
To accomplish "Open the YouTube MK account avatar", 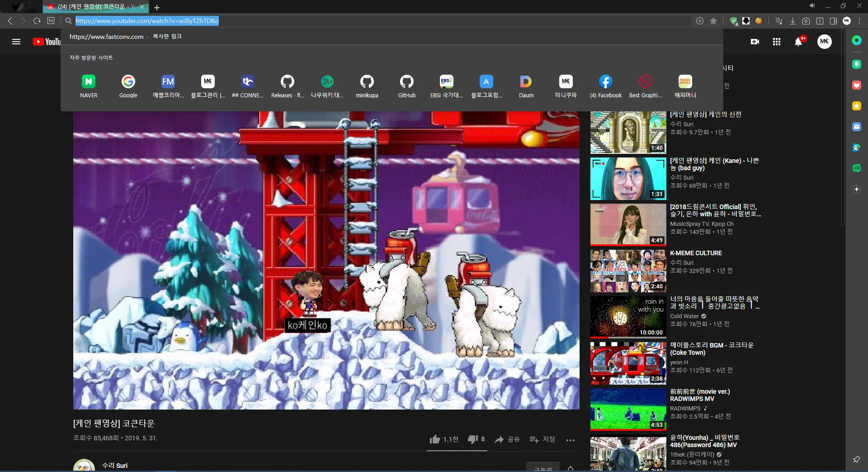I will (825, 42).
